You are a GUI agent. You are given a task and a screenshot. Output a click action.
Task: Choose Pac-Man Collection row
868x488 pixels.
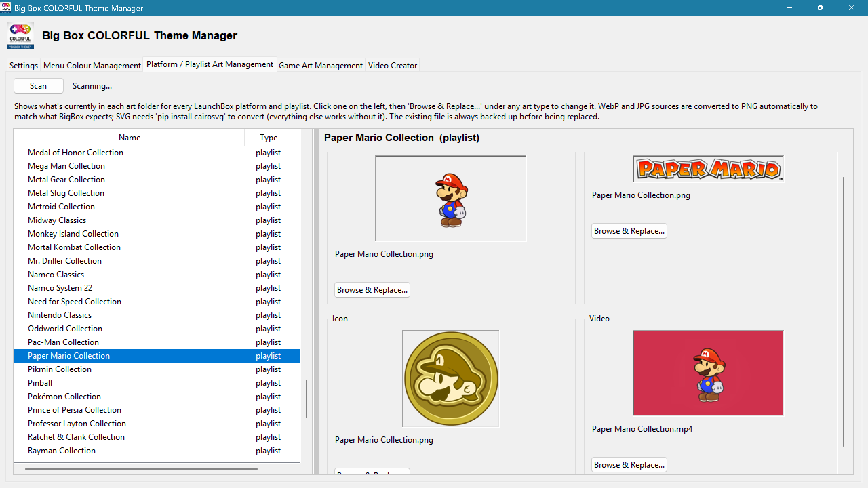(x=157, y=342)
